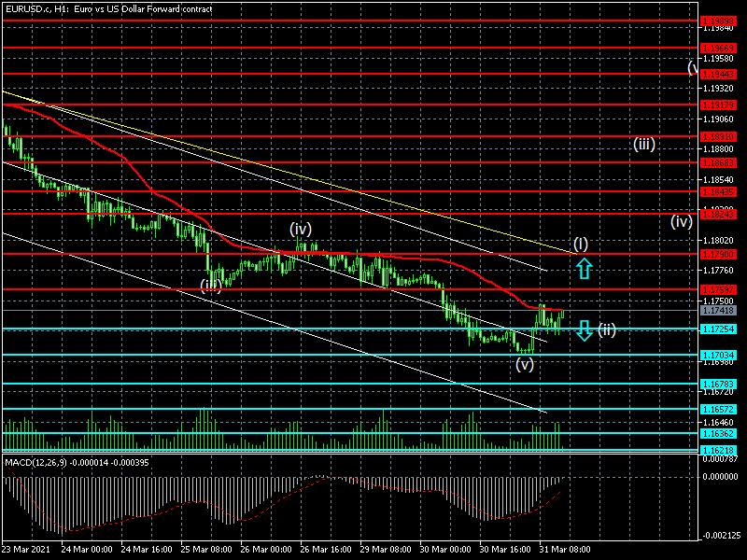Click the cyan 1.16572 price label
The image size is (747, 560).
tap(717, 409)
